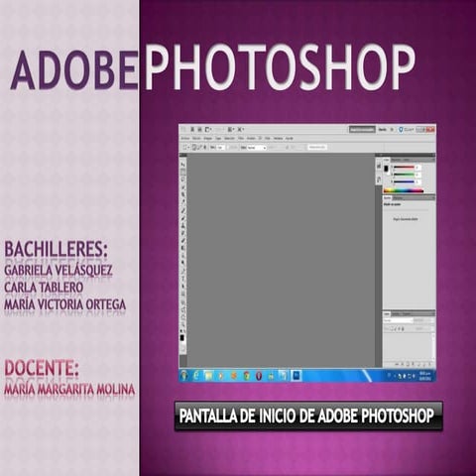Click the Windows Start button

(x=184, y=376)
